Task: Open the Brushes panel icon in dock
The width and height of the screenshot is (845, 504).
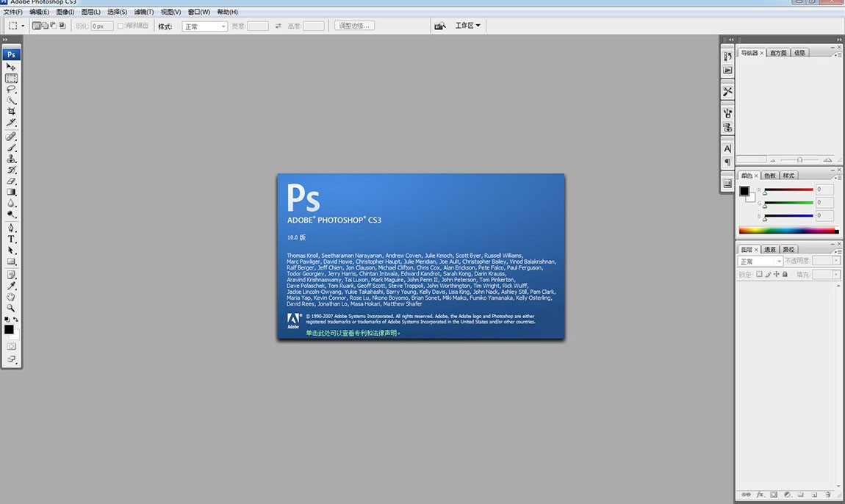Action: pyautogui.click(x=727, y=113)
